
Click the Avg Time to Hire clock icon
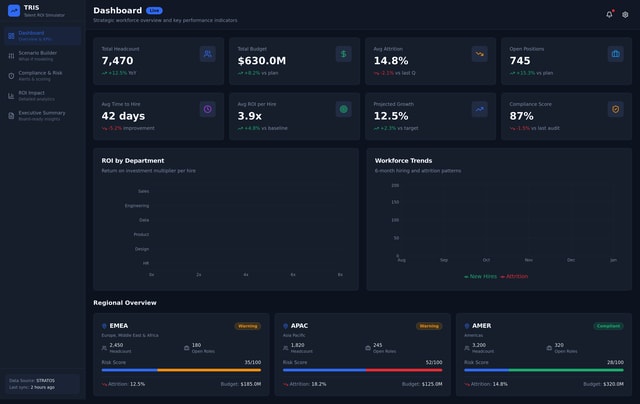point(207,109)
